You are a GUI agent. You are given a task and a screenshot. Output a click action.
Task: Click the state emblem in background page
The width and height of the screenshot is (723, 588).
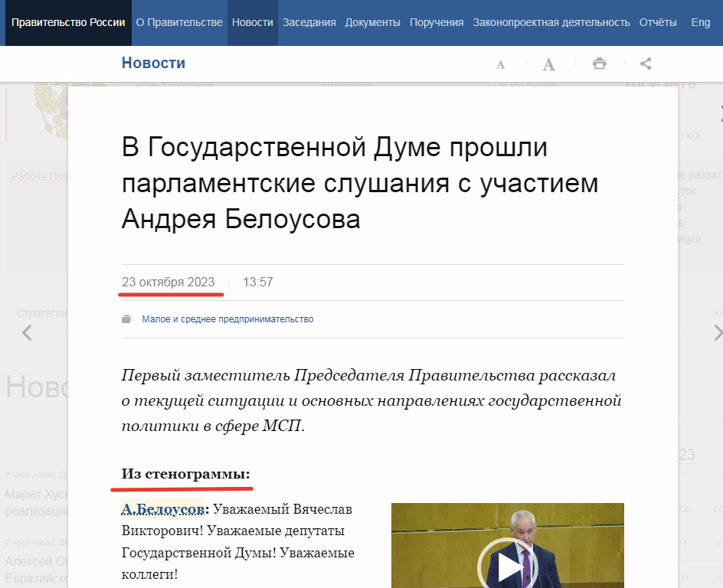tap(51, 110)
